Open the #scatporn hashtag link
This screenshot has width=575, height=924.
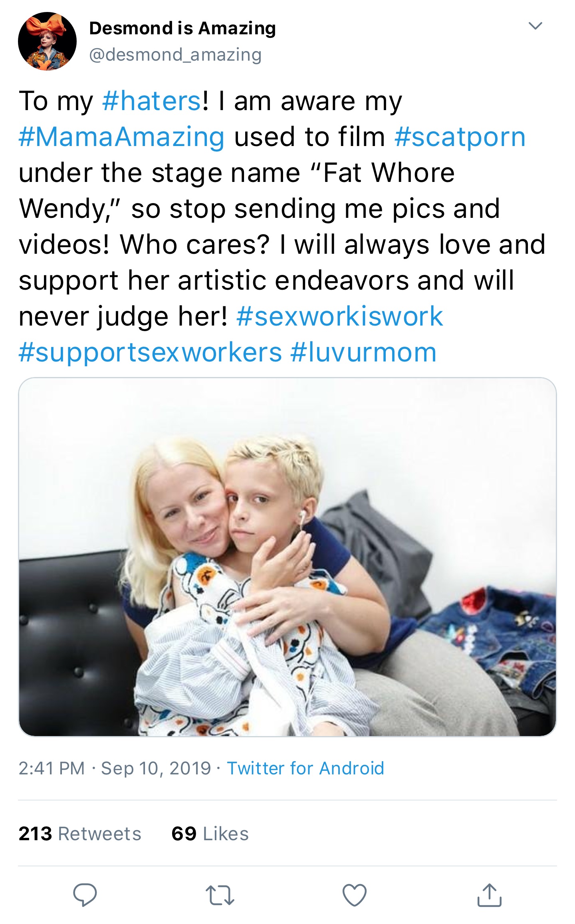point(460,137)
